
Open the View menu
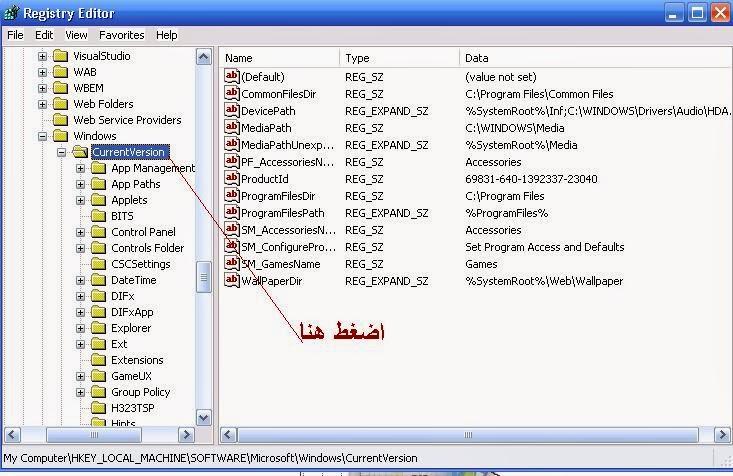point(76,35)
